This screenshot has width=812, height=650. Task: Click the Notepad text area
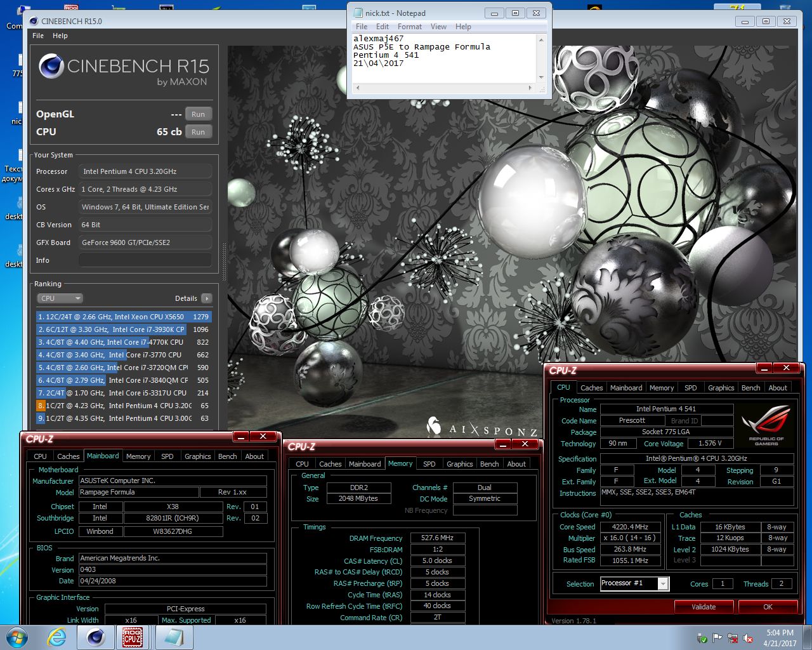pyautogui.click(x=443, y=58)
